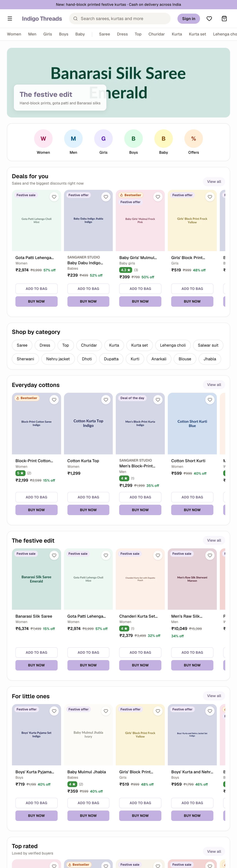Viewport: 237px width, 868px height.
Task: Heart the Chanderi Kurta Set card
Action: [158, 555]
